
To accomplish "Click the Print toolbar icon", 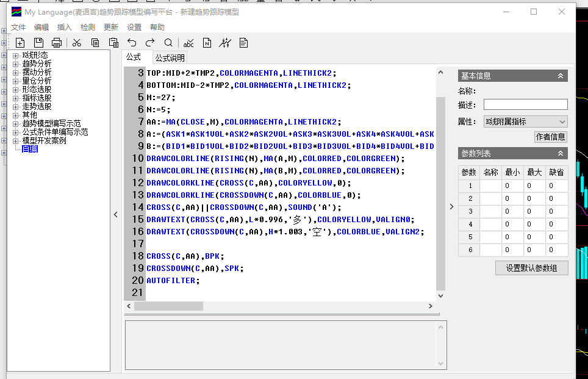I will pos(57,43).
